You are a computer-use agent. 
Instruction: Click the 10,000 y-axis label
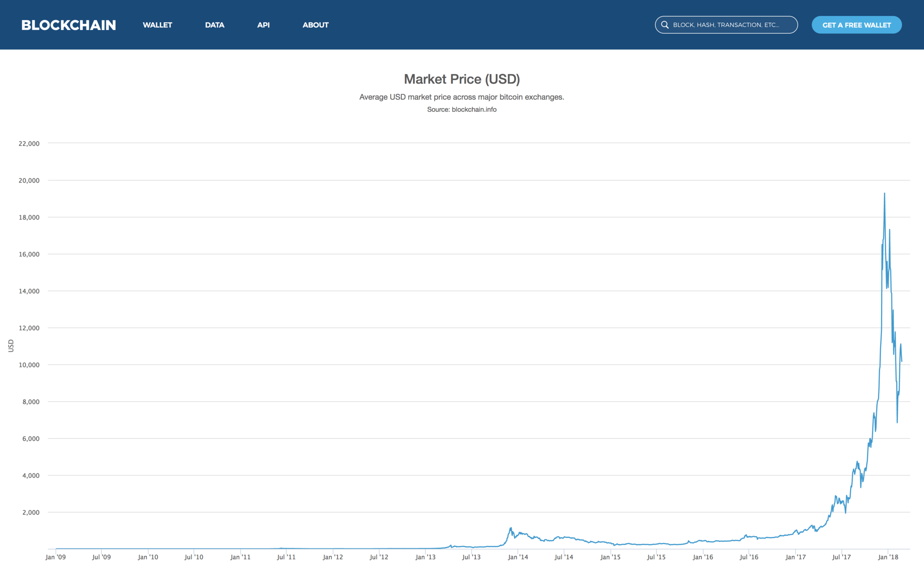click(29, 365)
